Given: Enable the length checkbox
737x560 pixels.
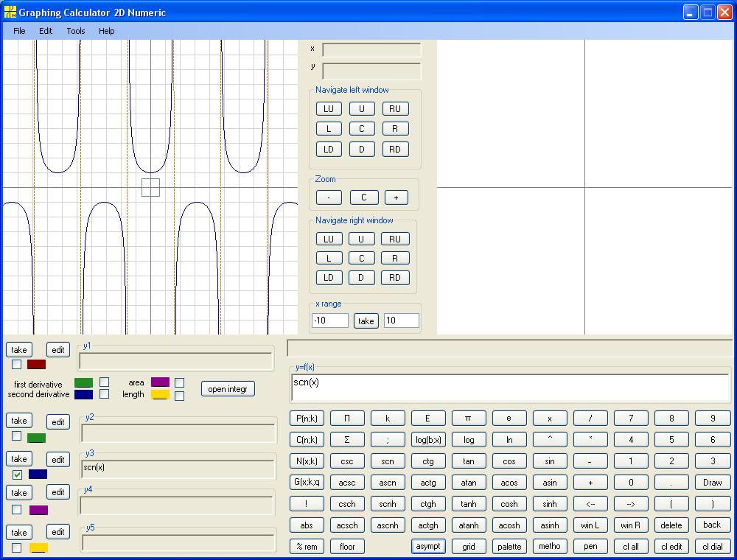Looking at the screenshot, I should [x=179, y=396].
